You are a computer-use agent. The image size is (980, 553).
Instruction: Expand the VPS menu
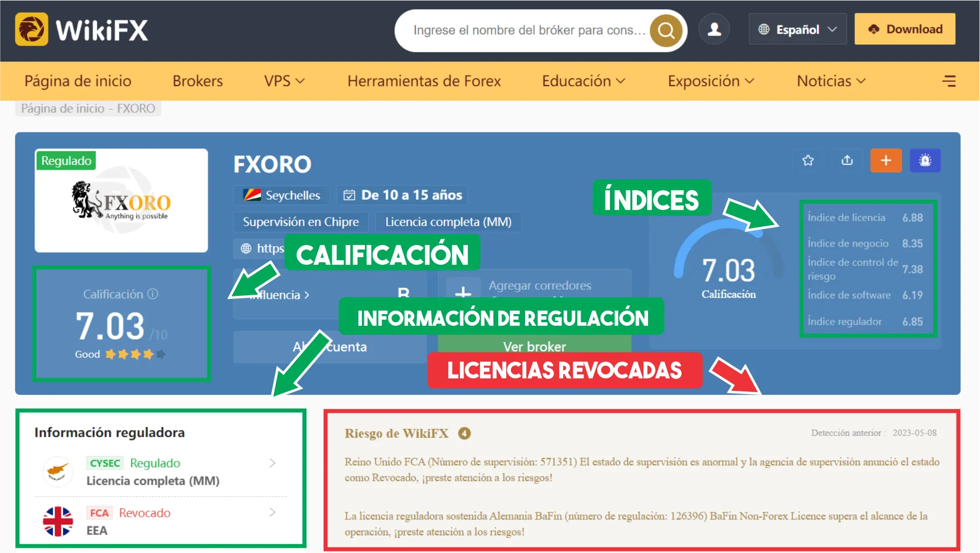(284, 81)
